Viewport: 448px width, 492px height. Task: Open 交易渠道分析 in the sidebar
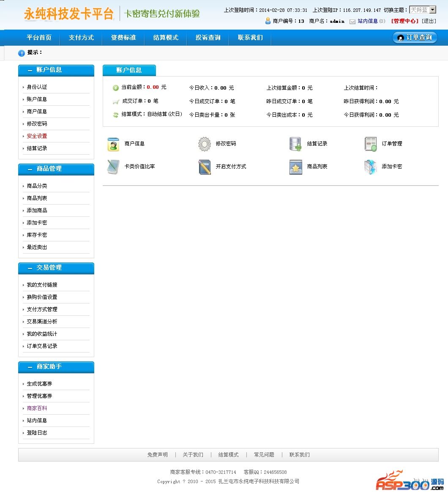[x=42, y=321]
